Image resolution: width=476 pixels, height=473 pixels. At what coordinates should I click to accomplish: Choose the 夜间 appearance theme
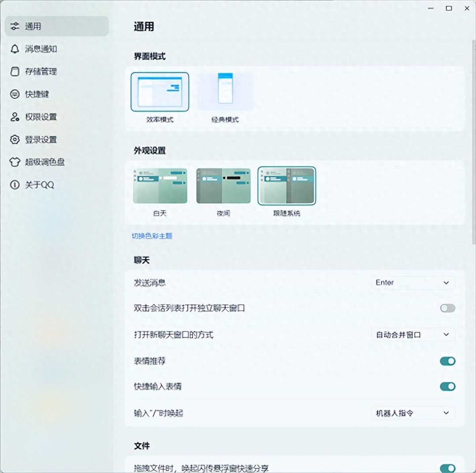click(223, 186)
